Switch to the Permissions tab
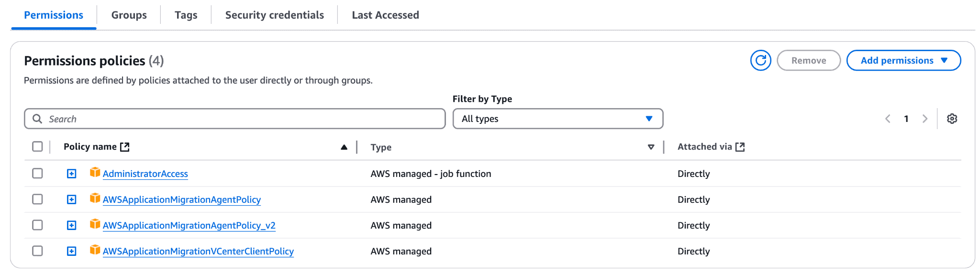The width and height of the screenshot is (980, 275). 54,15
